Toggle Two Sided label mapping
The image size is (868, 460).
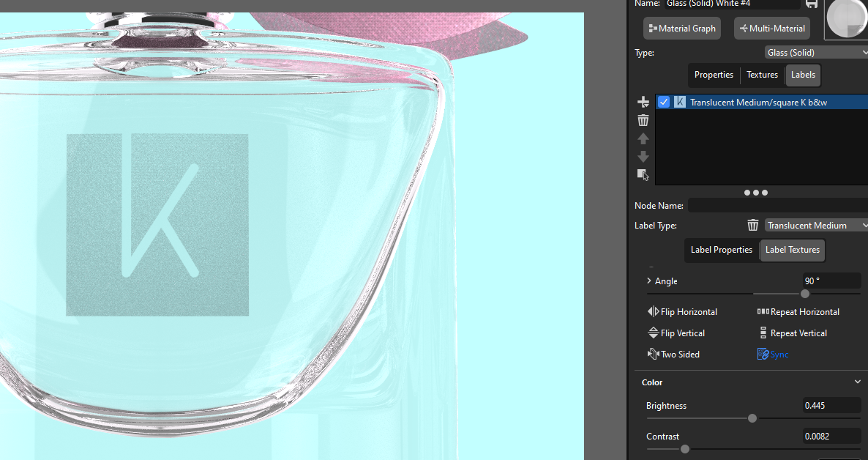[x=673, y=354]
